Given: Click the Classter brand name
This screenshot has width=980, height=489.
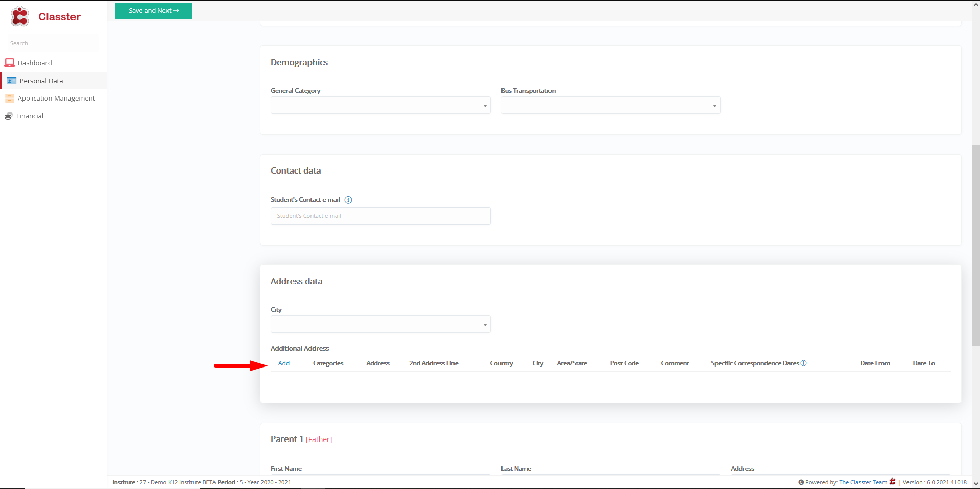Looking at the screenshot, I should click(59, 17).
